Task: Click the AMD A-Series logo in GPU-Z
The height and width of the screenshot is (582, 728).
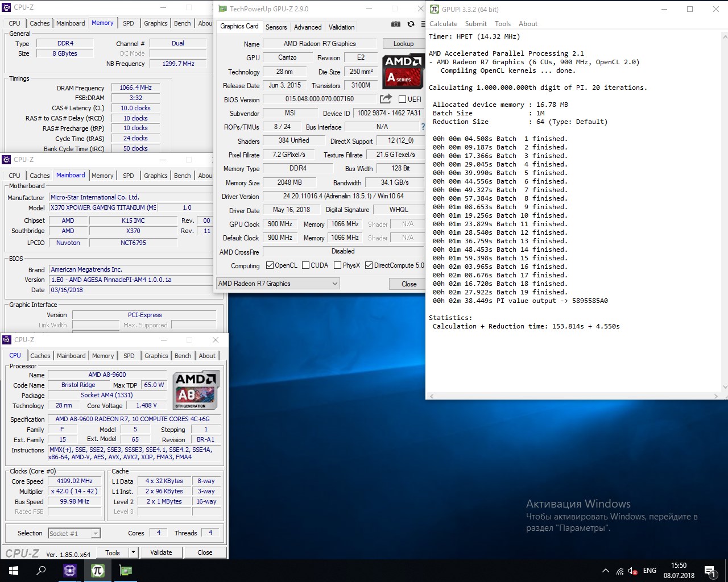Action: [404, 71]
